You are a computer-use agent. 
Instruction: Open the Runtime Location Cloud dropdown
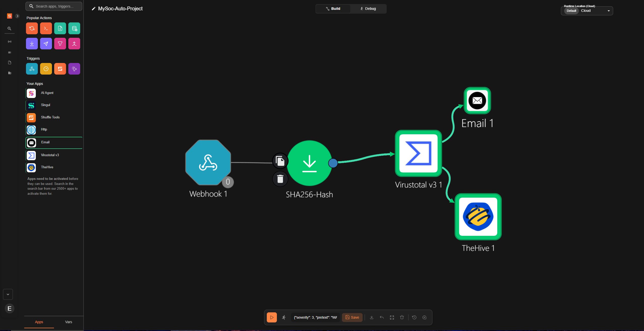[587, 11]
